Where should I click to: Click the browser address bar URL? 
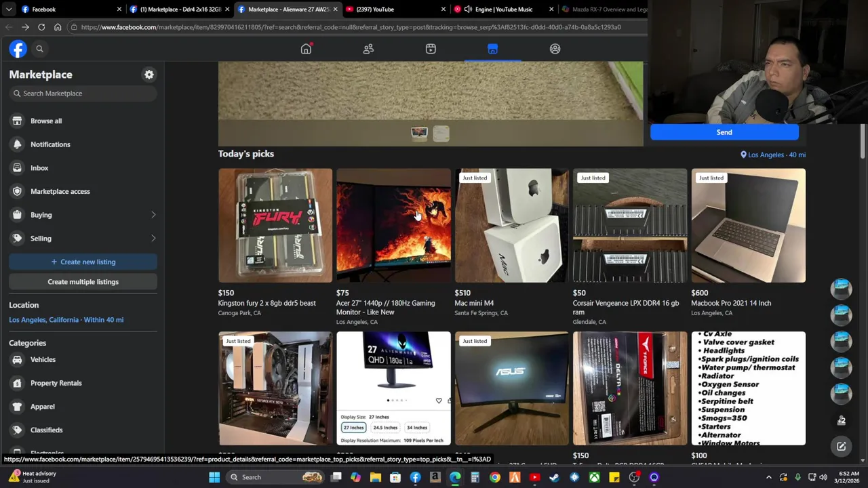click(x=351, y=27)
